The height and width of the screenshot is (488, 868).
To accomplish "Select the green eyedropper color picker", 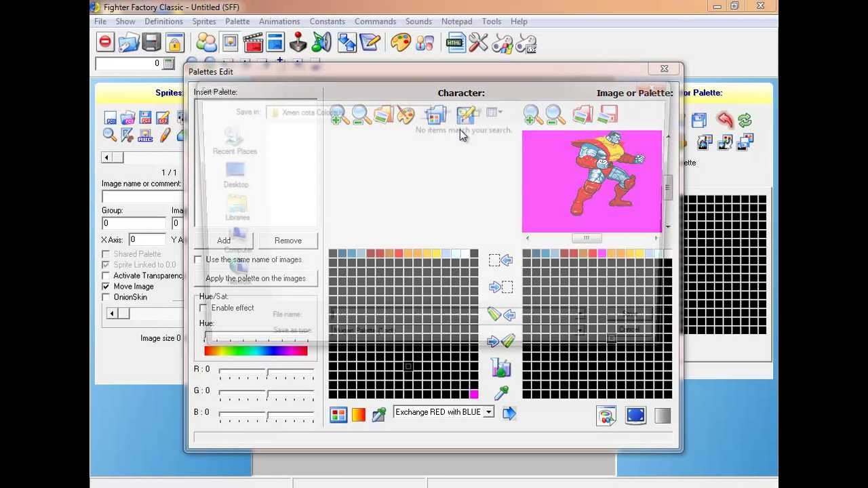I will (501, 393).
